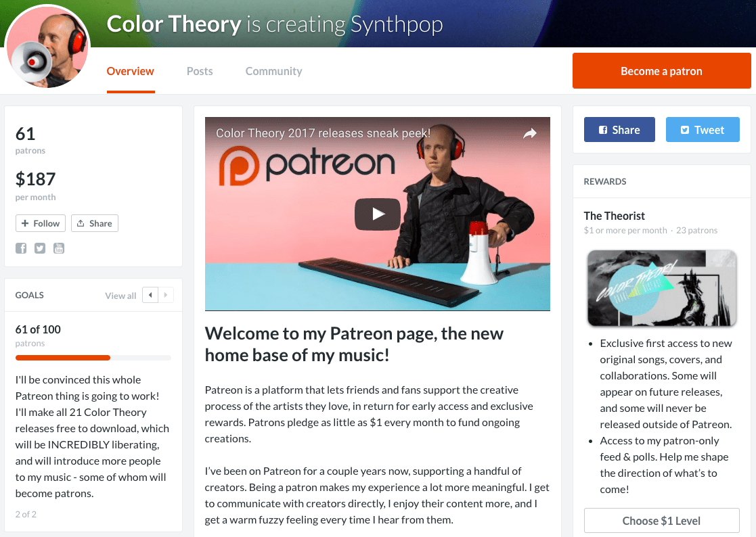Select the Overview tab
This screenshot has width=756, height=537.
(x=130, y=71)
